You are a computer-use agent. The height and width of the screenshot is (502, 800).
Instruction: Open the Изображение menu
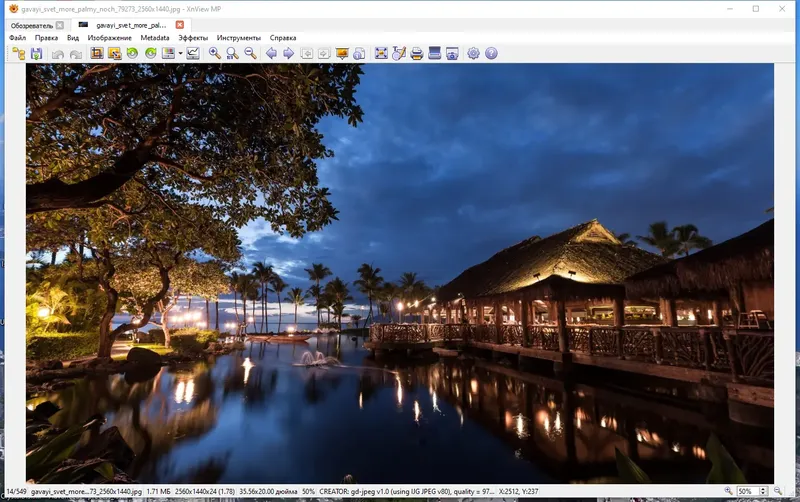(109, 38)
